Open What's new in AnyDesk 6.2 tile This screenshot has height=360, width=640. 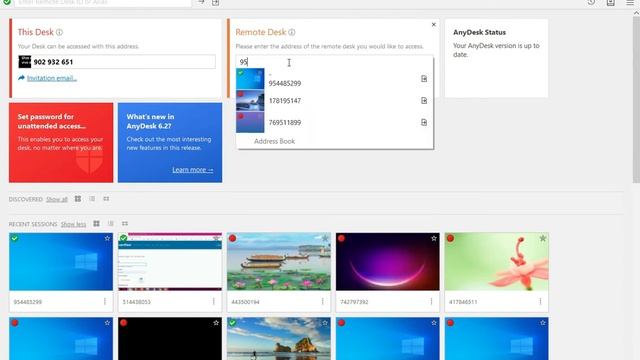(170, 142)
